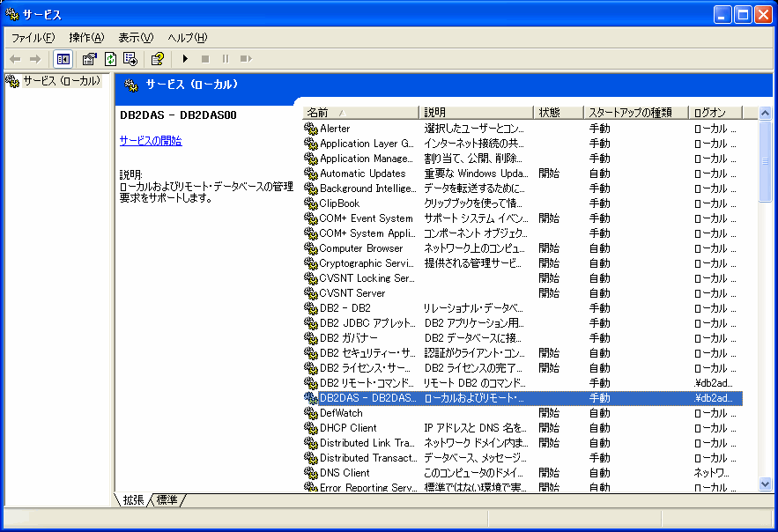Viewport: 778px width, 532px height.
Task: Click the Forward arrow toolbar icon
Action: (35, 59)
